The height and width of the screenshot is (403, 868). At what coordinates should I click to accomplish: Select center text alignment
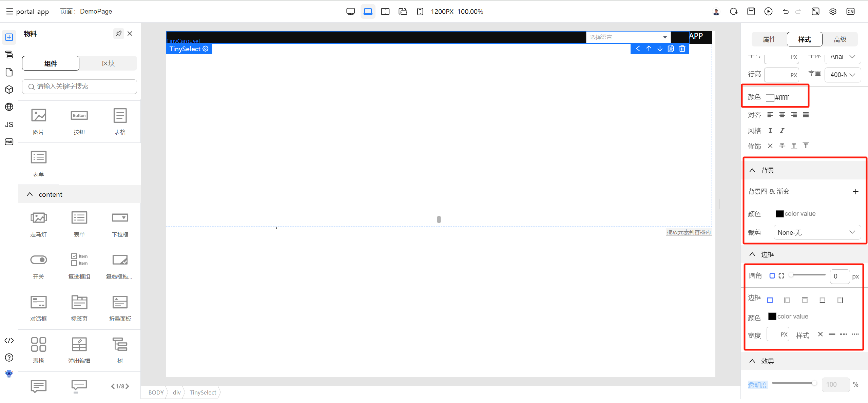coord(782,115)
